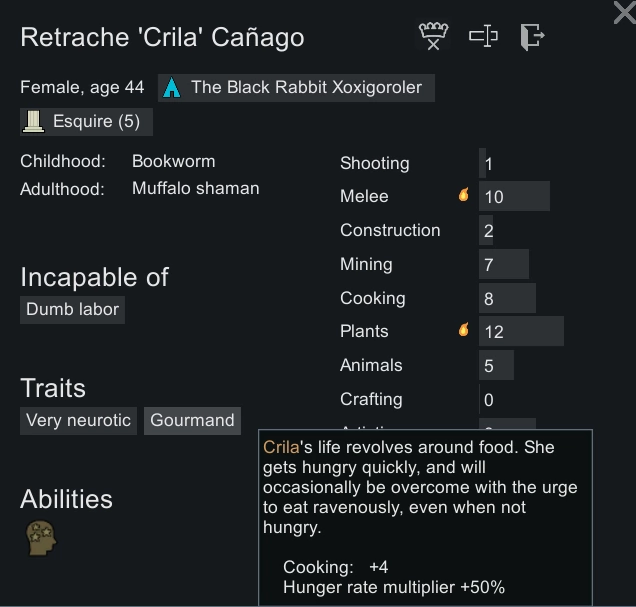Click the Mining skill bar
The height and width of the screenshot is (607, 636).
coord(503,265)
